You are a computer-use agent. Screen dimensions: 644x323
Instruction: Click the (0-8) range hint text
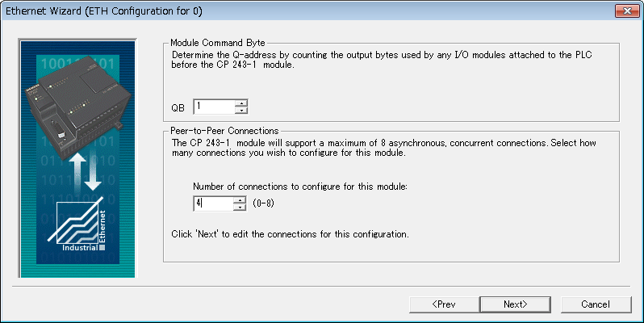264,203
